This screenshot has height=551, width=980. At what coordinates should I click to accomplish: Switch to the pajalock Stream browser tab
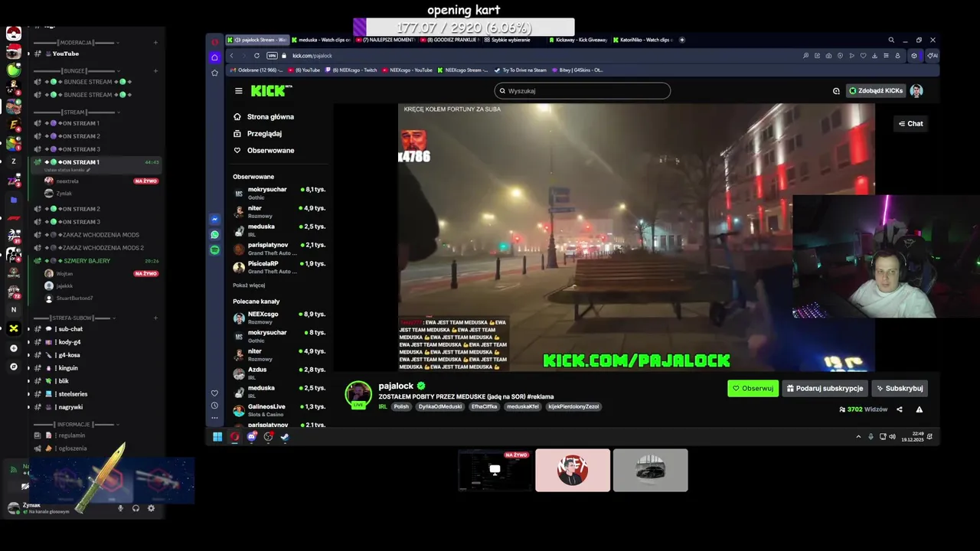(x=257, y=40)
